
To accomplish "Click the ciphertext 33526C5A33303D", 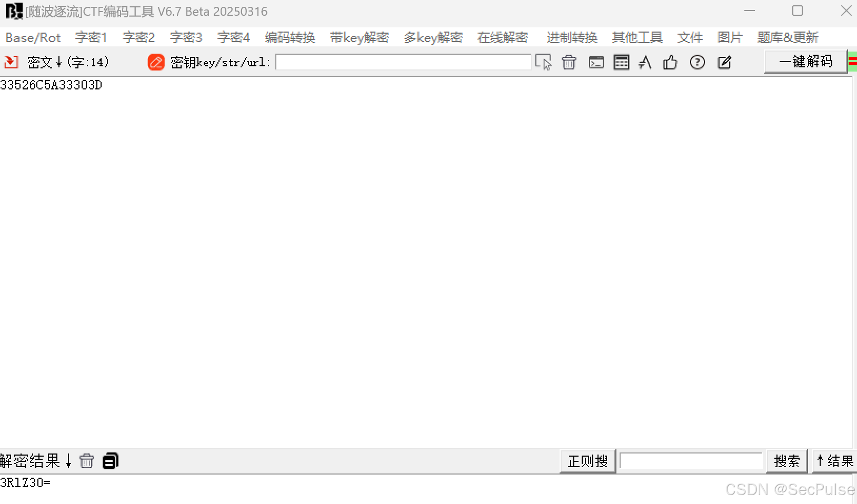I will point(51,85).
